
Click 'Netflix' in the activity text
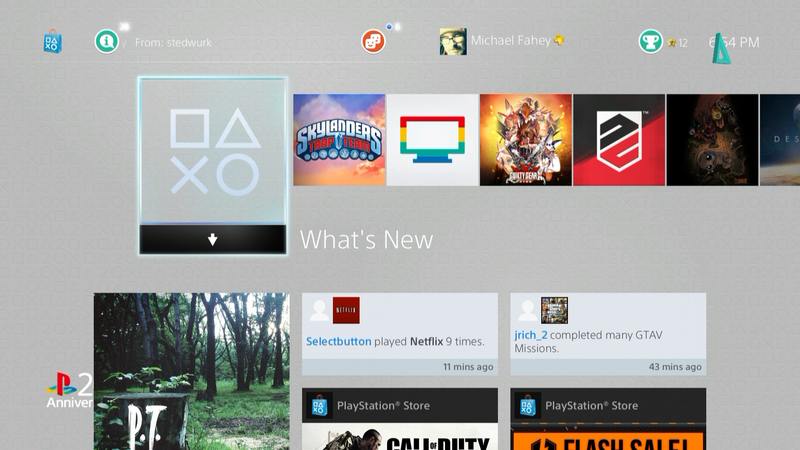point(427,341)
